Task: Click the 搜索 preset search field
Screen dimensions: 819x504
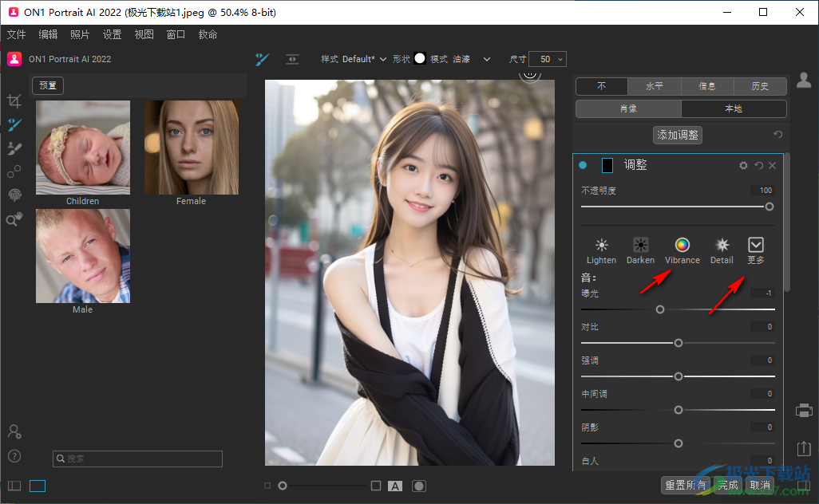Action: point(138,459)
